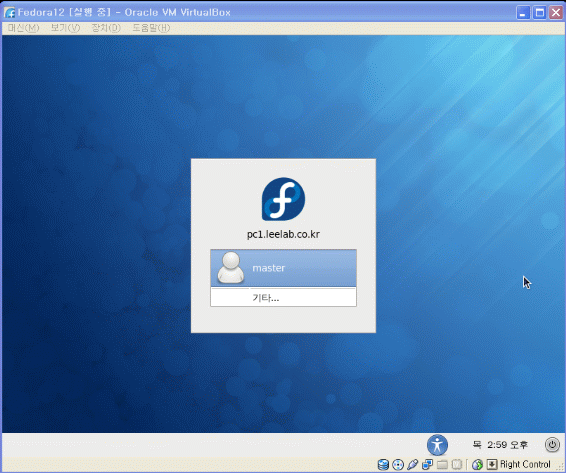Open the 장치(D) menu
Viewport: 567px width, 474px height.
(x=106, y=28)
